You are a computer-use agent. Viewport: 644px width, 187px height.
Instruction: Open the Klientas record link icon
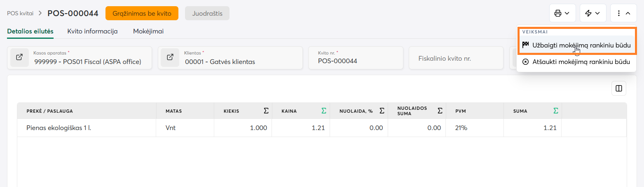tap(170, 57)
